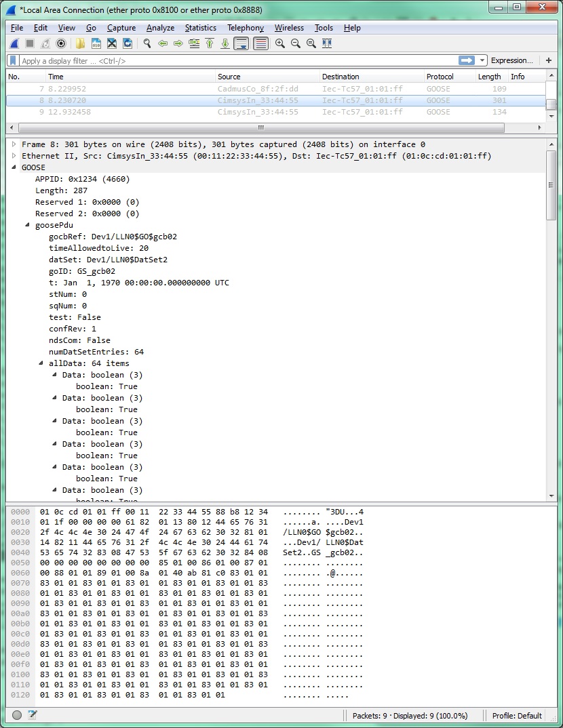Viewport: 563px width, 728px height.
Task: Click the display filter bookmark icon
Action: pos(13,60)
